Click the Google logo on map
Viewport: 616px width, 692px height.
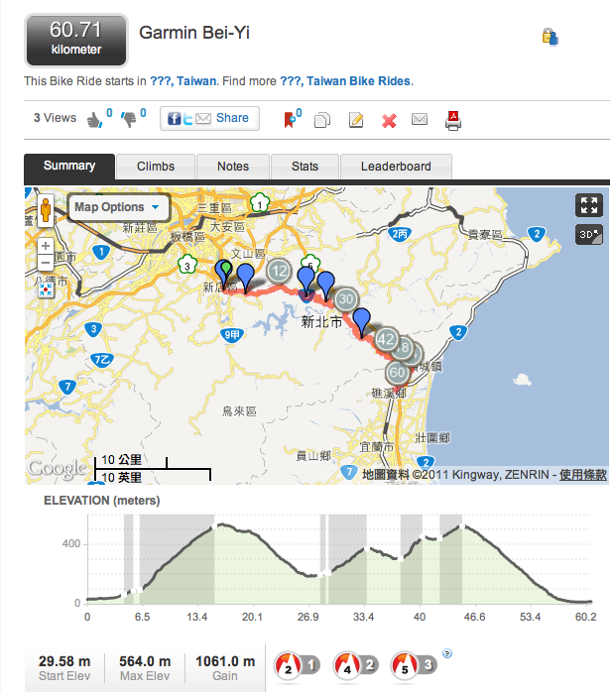point(57,469)
